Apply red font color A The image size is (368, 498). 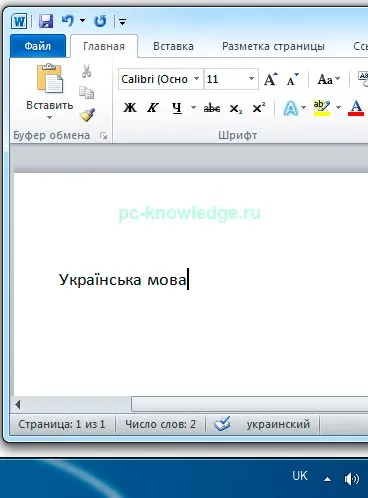tap(356, 108)
